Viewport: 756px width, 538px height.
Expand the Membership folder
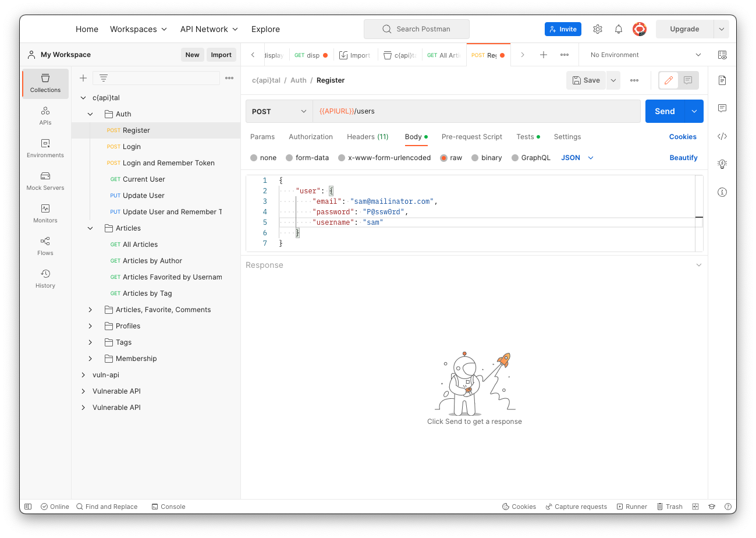(x=90, y=359)
